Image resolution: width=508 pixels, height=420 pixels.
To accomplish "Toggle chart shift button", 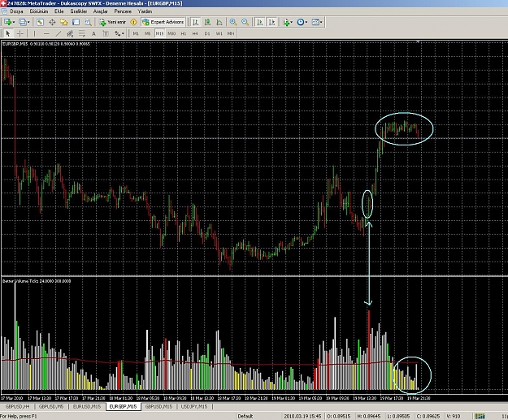I will [x=271, y=22].
